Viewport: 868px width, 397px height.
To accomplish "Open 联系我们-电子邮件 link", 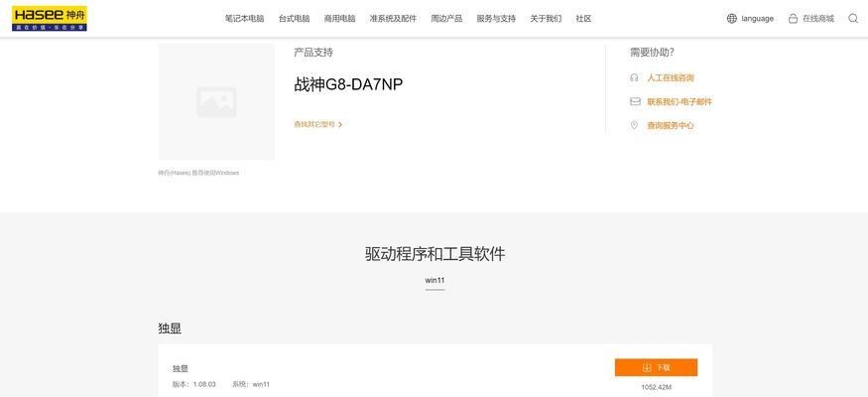I will point(680,102).
